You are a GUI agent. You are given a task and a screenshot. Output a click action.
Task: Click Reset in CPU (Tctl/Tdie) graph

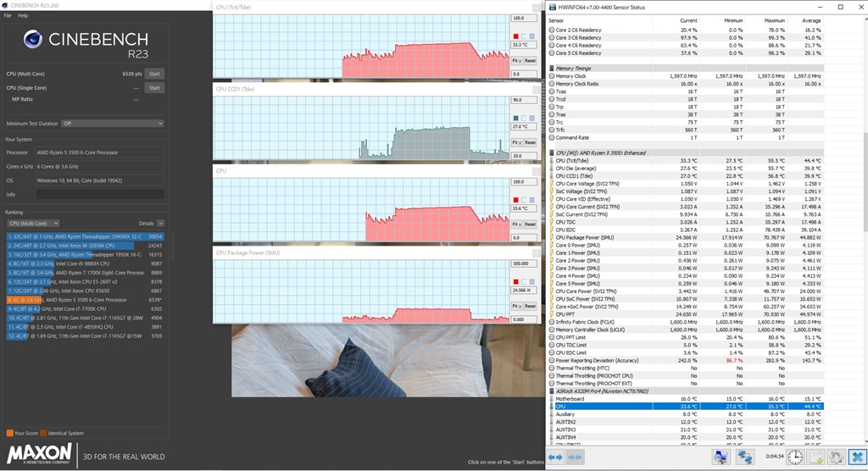point(531,60)
